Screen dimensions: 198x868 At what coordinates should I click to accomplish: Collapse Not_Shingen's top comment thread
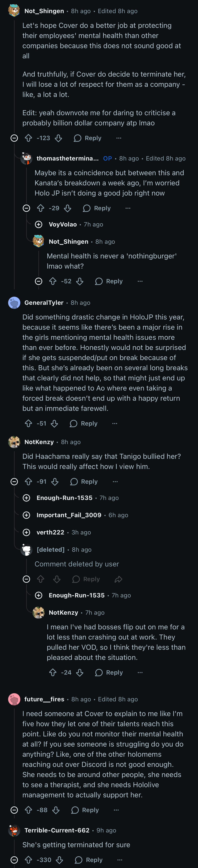tap(14, 138)
